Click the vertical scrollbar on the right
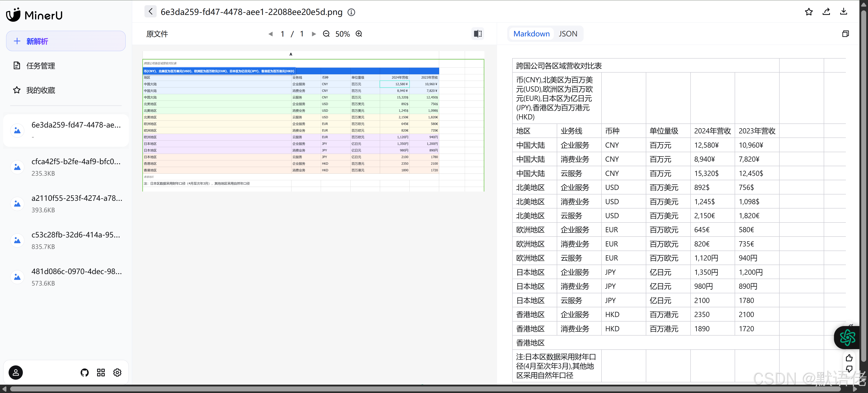 click(864, 186)
